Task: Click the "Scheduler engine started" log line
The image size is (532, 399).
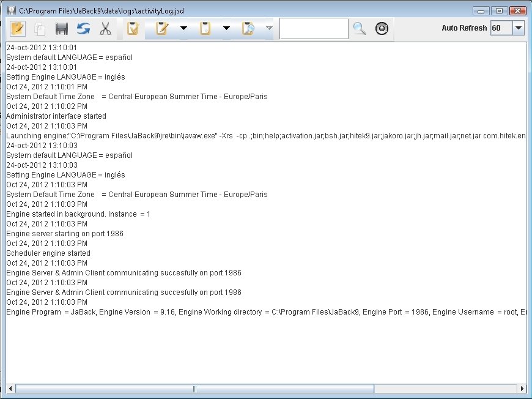Action: [48, 253]
